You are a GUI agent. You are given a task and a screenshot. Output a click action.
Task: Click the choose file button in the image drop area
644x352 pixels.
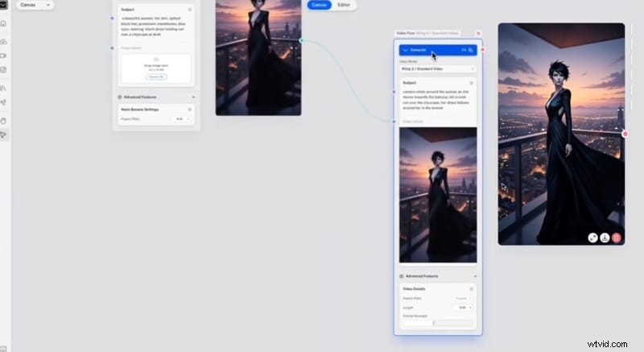pyautogui.click(x=156, y=75)
